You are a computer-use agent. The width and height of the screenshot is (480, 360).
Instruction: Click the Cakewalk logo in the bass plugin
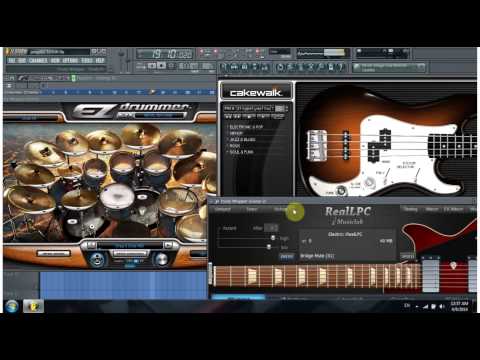[x=256, y=92]
